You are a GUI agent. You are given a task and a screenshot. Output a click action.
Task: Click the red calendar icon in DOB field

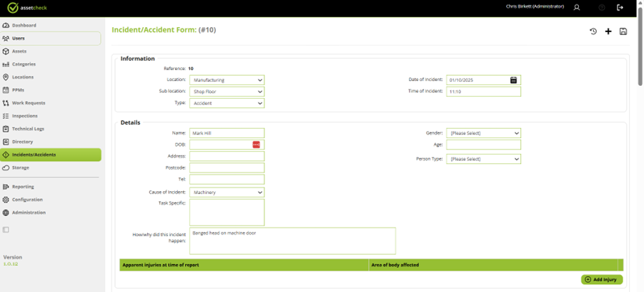tap(257, 145)
